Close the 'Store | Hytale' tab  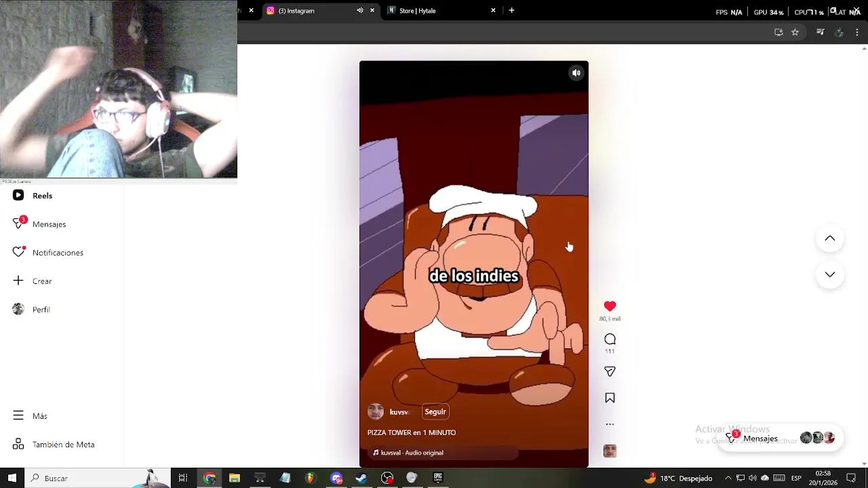493,11
